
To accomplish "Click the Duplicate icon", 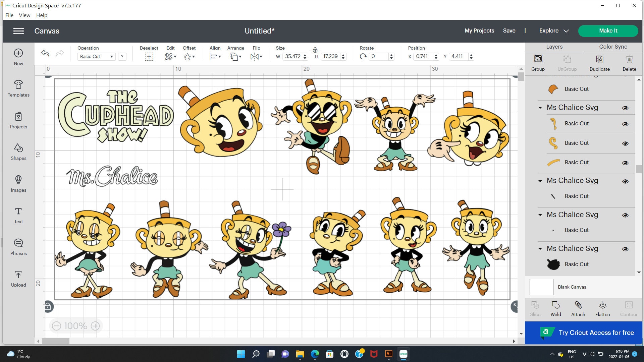I will click(600, 59).
